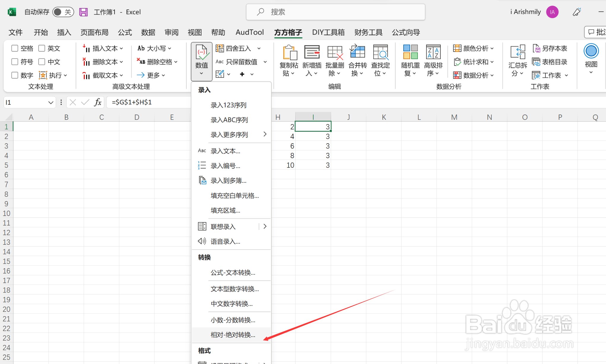Open the Name Box dropdown arrow

[50, 102]
